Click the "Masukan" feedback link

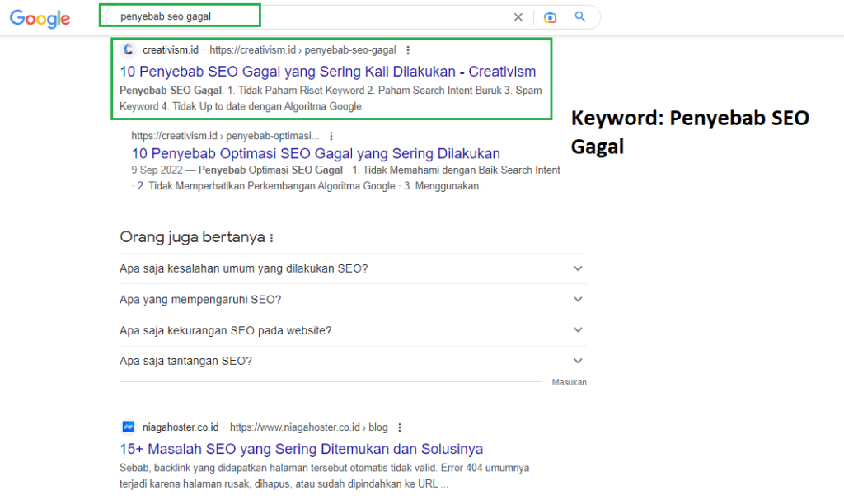pos(570,382)
